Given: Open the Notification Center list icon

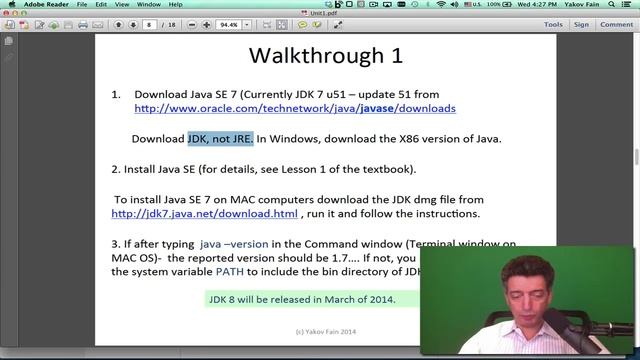Looking at the screenshot, I should pos(627,4).
